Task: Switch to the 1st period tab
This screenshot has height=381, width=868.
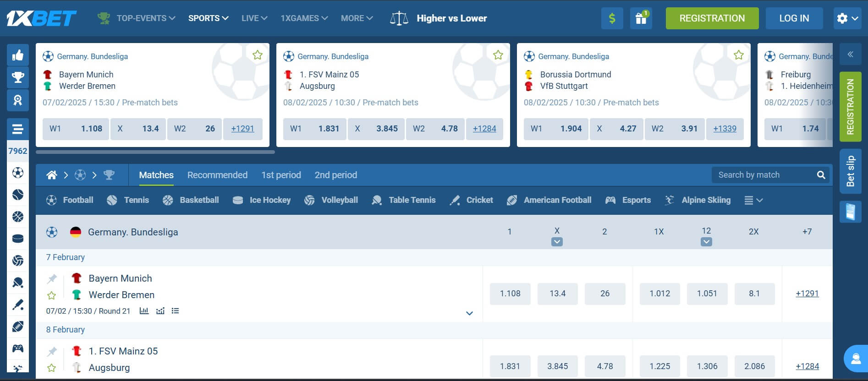Action: [281, 175]
